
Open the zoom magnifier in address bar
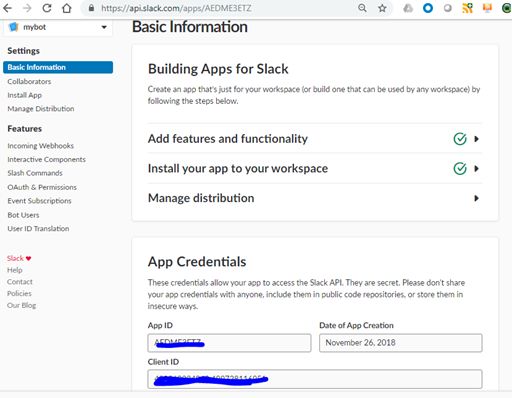tap(362, 8)
